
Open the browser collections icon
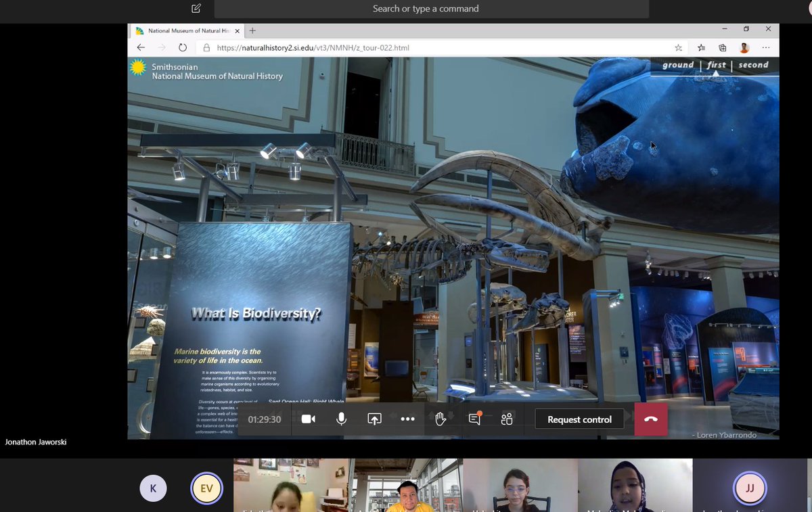pyautogui.click(x=723, y=48)
